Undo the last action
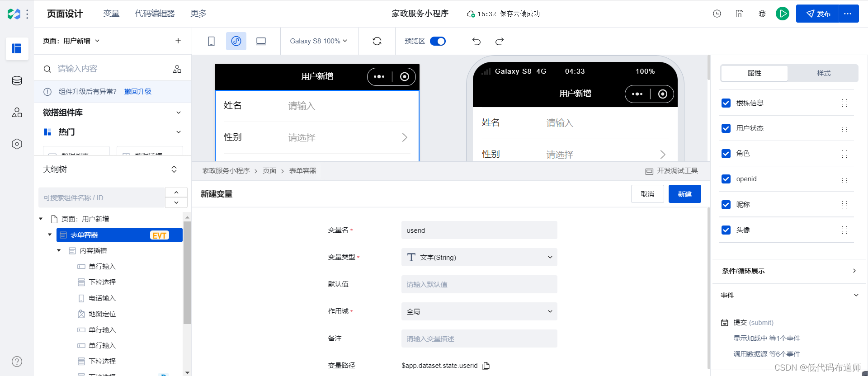 point(476,41)
